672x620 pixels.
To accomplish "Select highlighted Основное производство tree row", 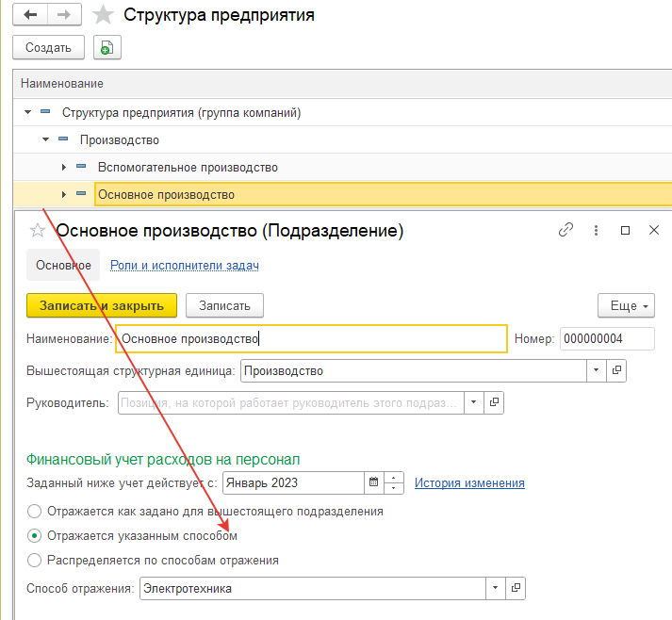I will pyautogui.click(x=343, y=194).
